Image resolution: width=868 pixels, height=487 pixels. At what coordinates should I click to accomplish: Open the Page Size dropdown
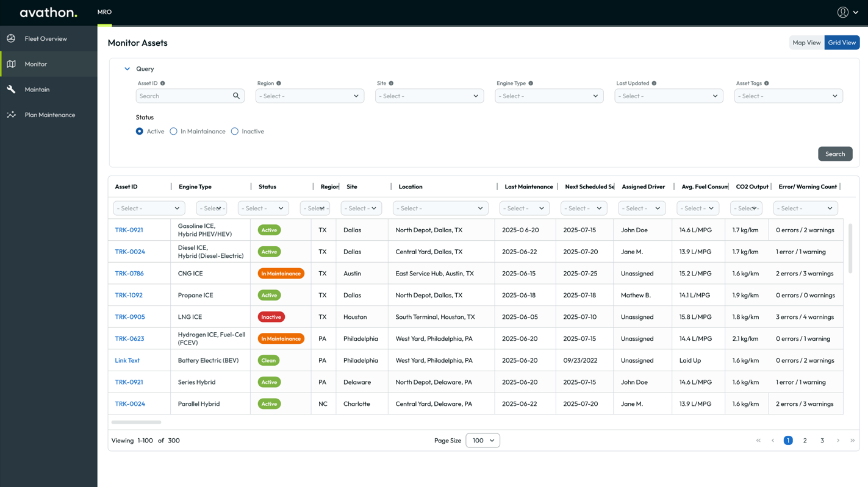482,441
